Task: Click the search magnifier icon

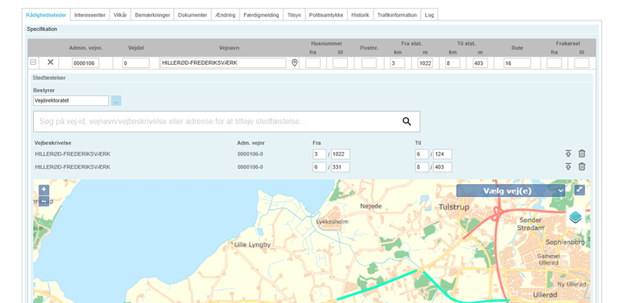Action: click(407, 122)
